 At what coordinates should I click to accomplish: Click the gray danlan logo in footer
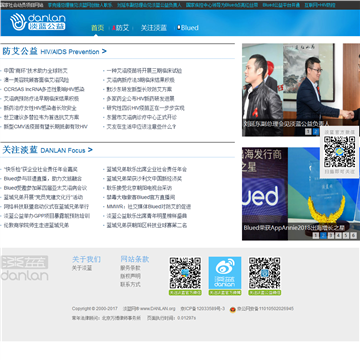(25, 268)
